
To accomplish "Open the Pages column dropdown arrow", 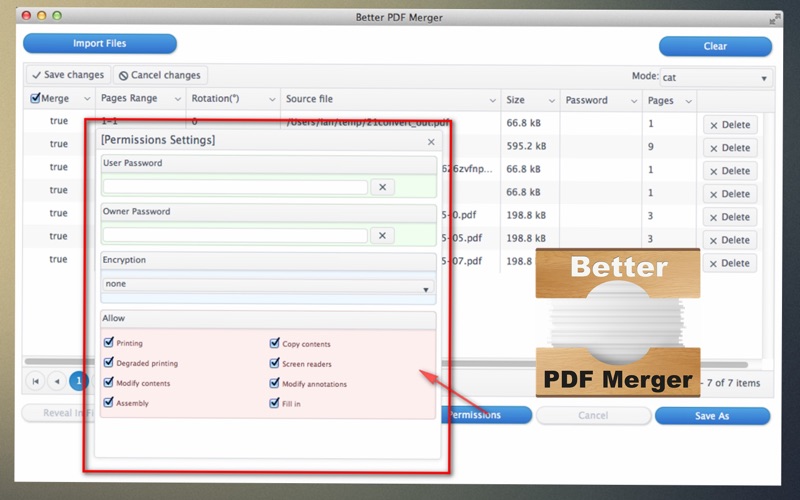I will click(x=688, y=101).
